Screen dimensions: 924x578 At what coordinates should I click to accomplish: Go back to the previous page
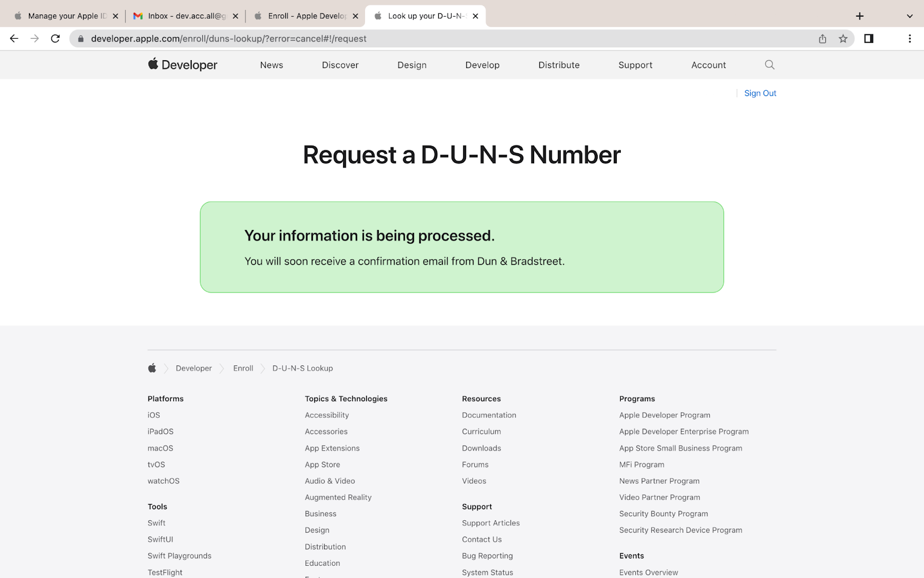tap(14, 39)
